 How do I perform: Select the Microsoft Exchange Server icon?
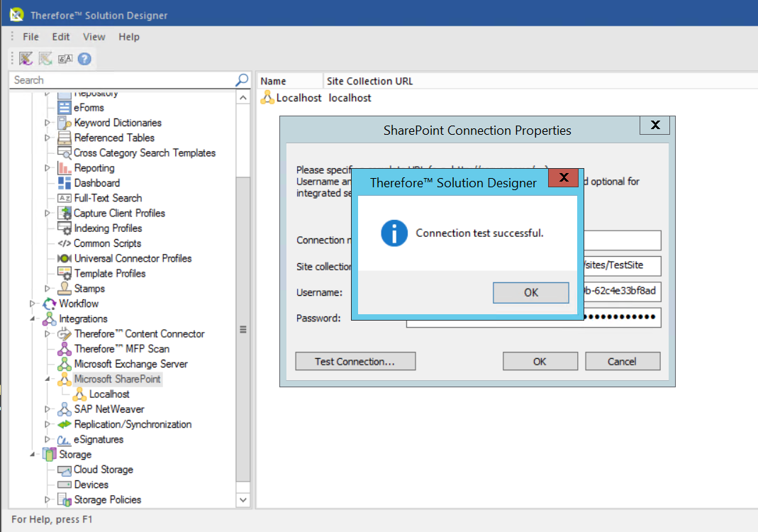pyautogui.click(x=65, y=364)
